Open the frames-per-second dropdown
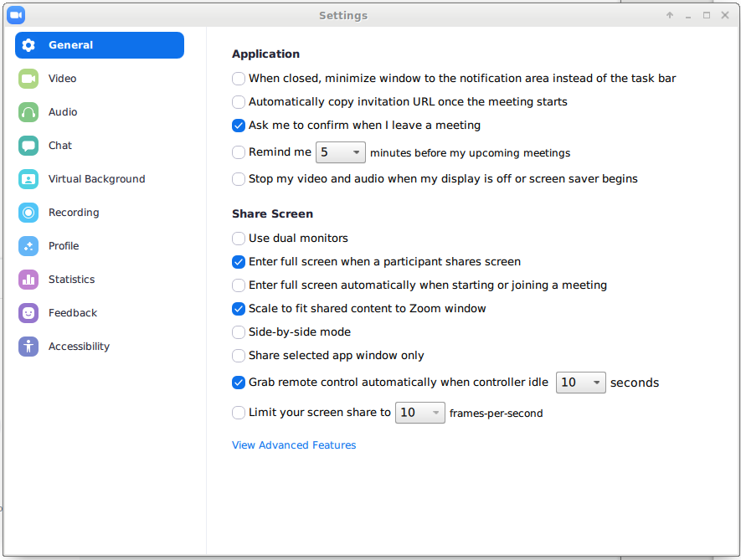 click(419, 413)
